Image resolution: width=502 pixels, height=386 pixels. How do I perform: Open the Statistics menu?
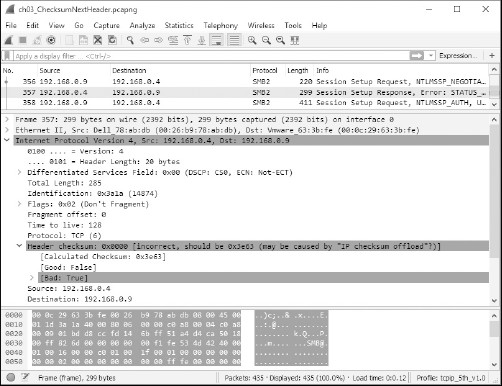click(x=179, y=25)
